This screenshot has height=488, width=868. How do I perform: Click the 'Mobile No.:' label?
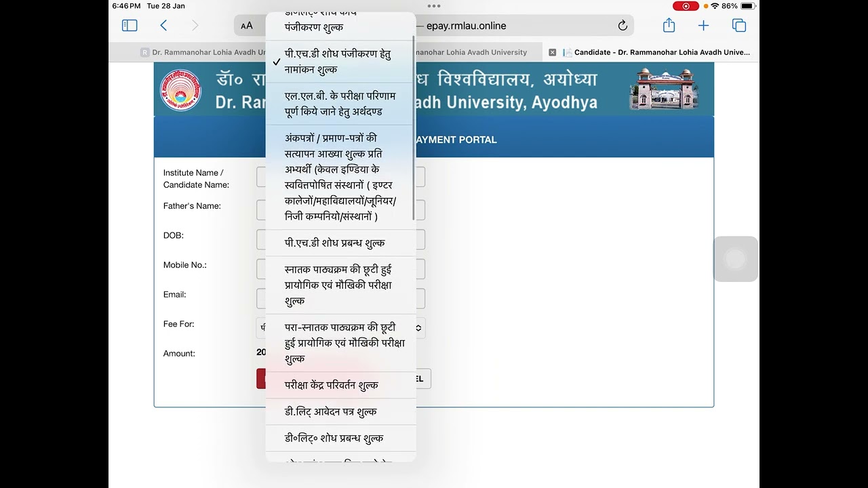185,265
